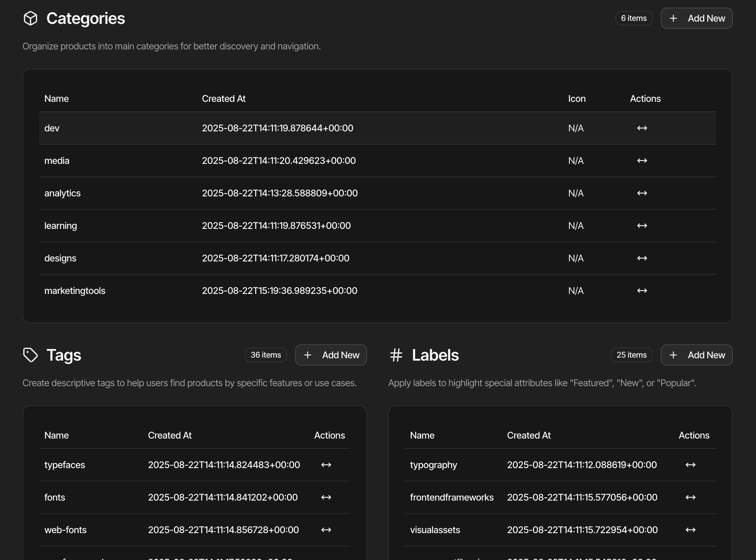Click the 6 items badge
Image resolution: width=756 pixels, height=560 pixels.
tap(633, 18)
